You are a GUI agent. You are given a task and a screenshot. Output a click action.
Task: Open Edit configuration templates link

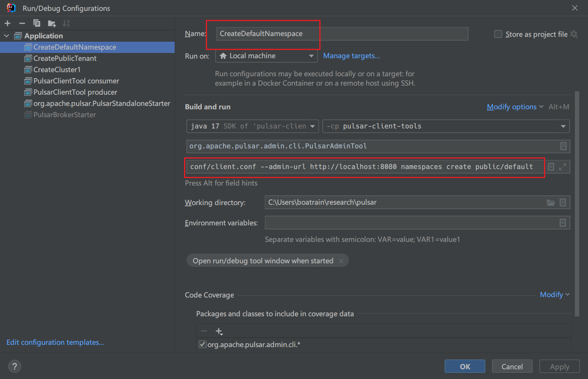55,343
